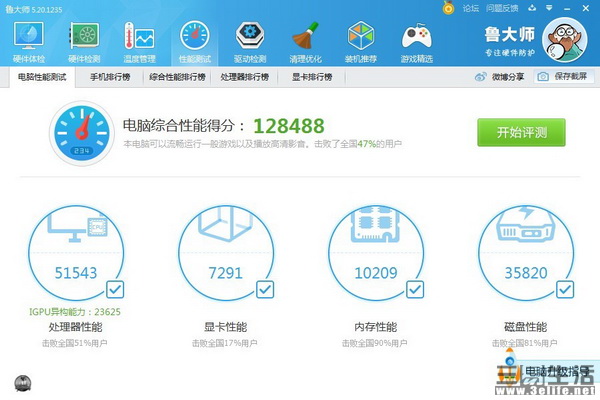The height and width of the screenshot is (400, 600).
Task: Click the green 开始评测 button
Action: click(521, 132)
